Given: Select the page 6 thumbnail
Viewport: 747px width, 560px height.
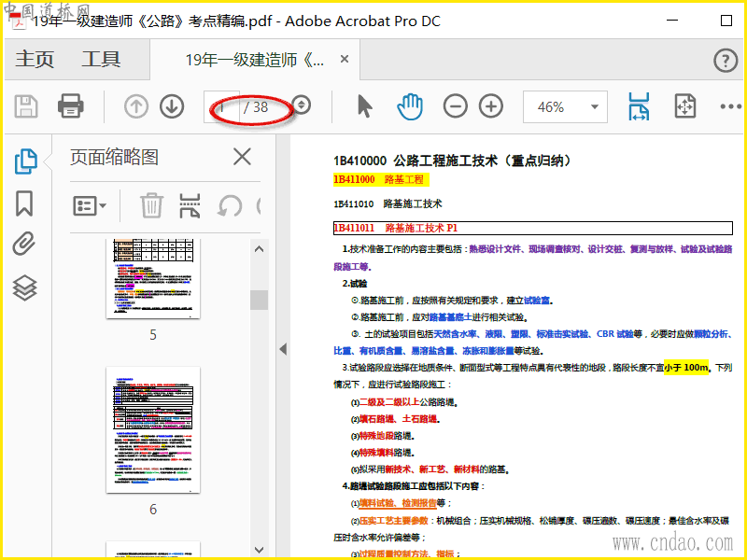Looking at the screenshot, I should [x=153, y=429].
